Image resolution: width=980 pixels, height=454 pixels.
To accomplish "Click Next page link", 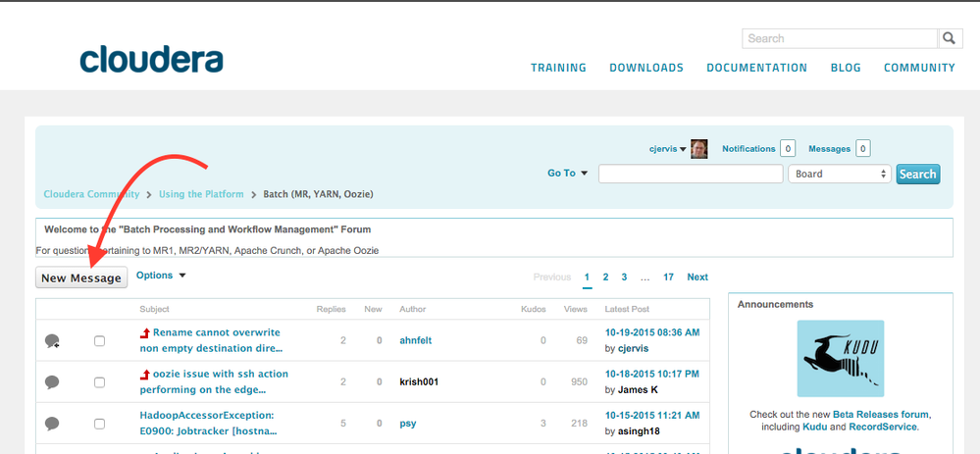I will [x=697, y=277].
